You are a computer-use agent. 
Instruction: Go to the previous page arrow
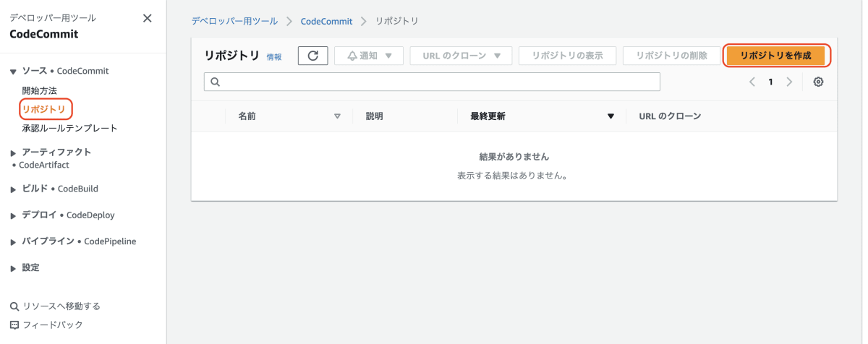[x=752, y=82]
